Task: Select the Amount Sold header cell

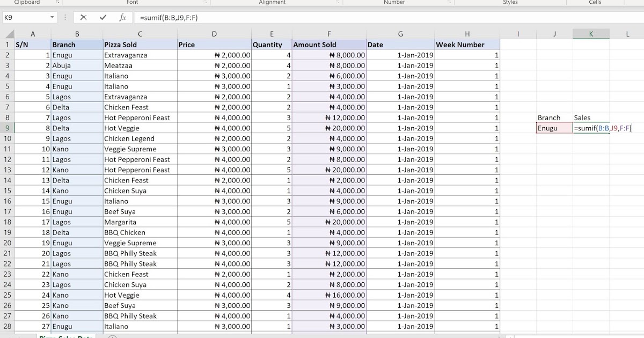Action: pyautogui.click(x=329, y=44)
